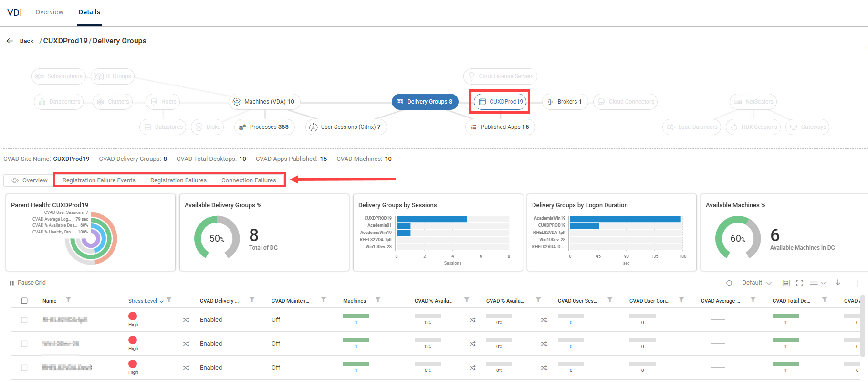Expand grid to fullscreen icon
Image resolution: width=868 pixels, height=382 pixels.
coord(800,283)
